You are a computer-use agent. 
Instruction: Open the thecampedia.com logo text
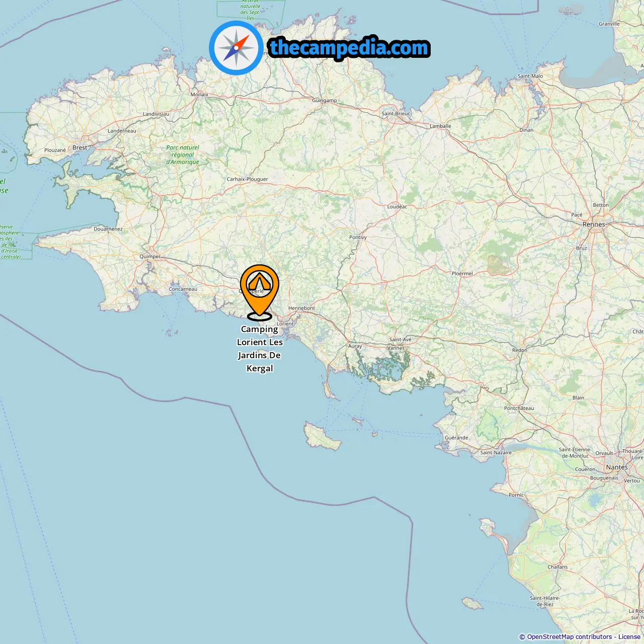point(349,48)
